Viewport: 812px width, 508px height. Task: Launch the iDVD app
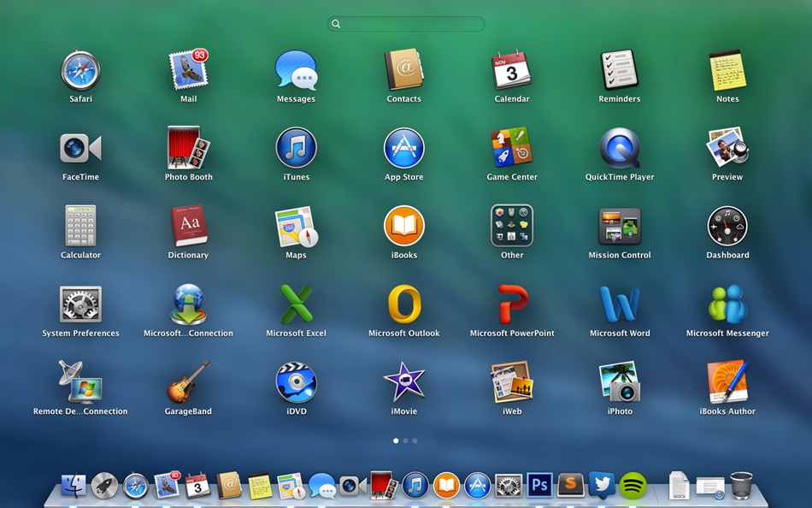[x=297, y=382]
